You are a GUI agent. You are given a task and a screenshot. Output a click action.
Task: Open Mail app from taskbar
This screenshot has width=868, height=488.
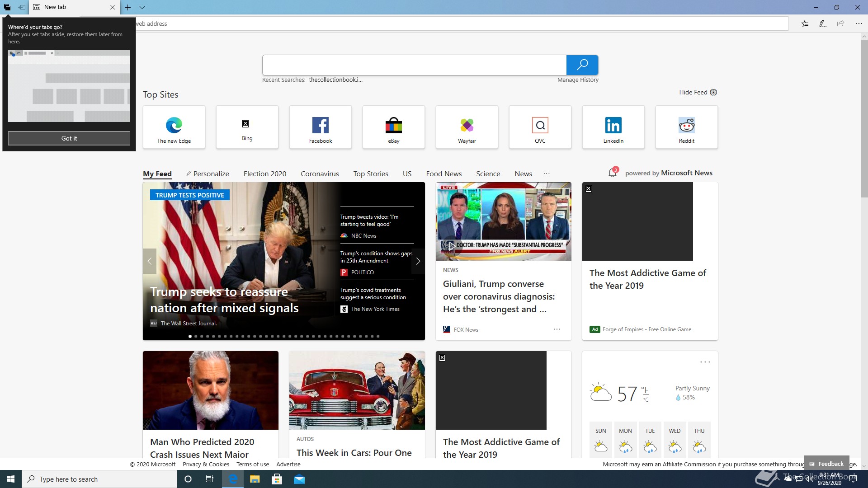(299, 479)
